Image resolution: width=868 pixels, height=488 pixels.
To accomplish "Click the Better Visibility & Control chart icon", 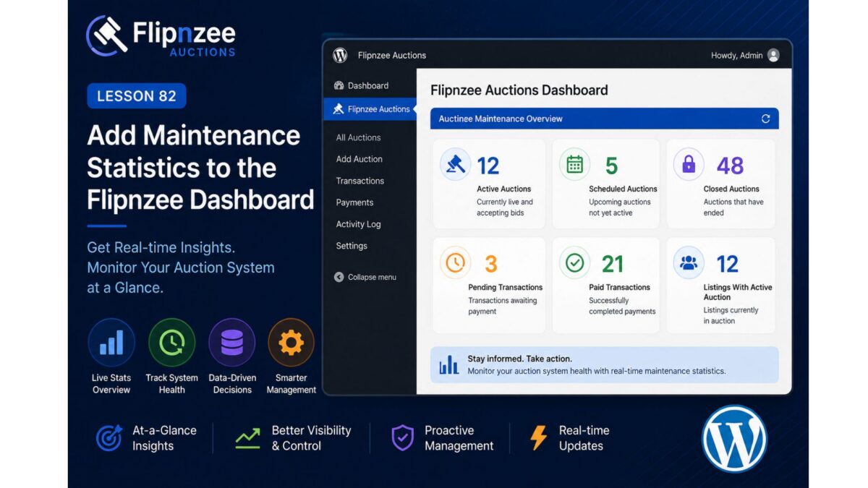I will tap(247, 438).
